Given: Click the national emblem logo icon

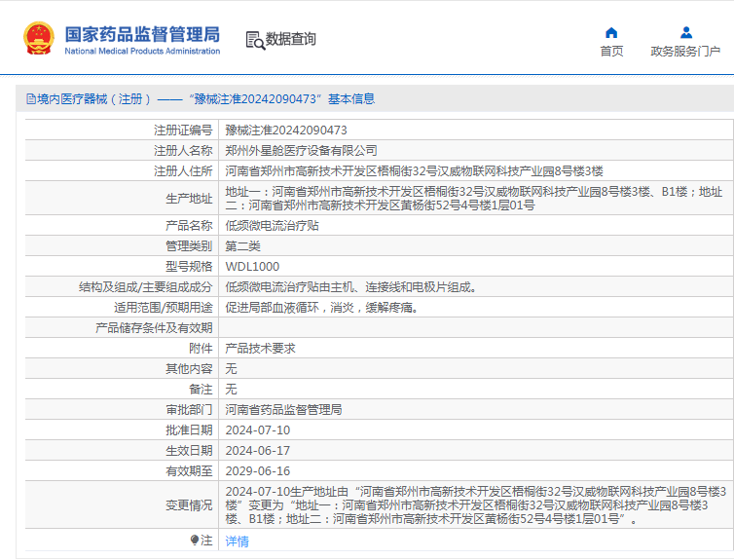Looking at the screenshot, I should (x=39, y=38).
